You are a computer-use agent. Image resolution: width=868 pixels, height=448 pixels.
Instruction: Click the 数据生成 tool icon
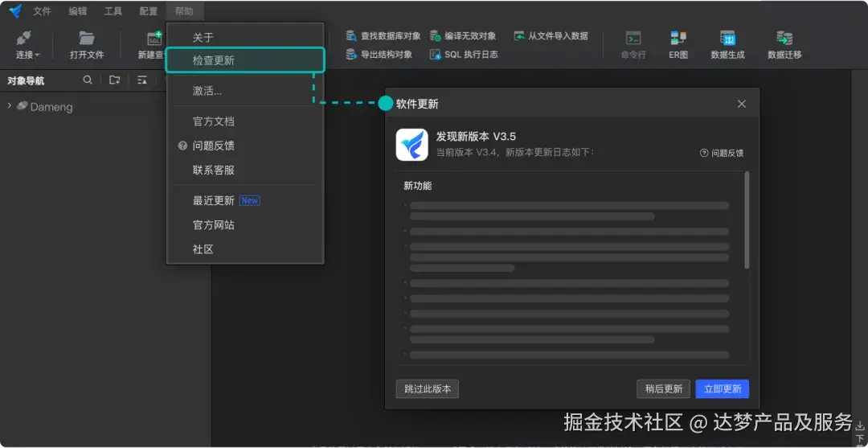pos(727,38)
